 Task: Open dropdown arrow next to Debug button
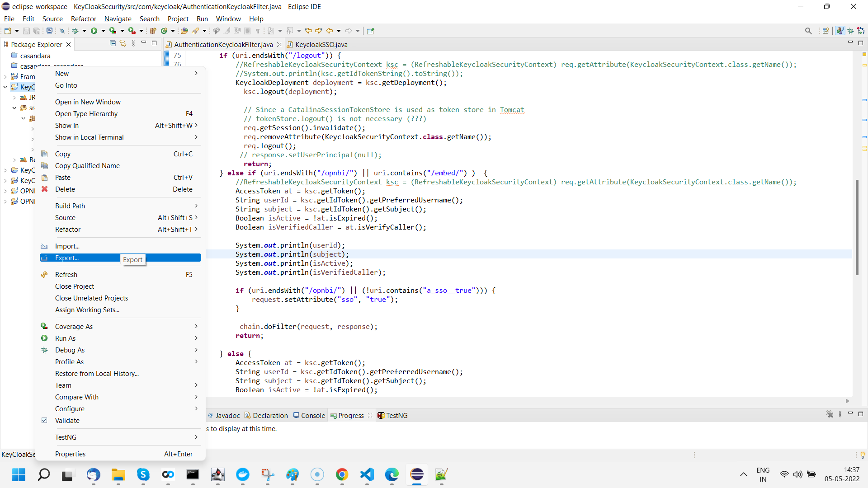click(x=84, y=31)
